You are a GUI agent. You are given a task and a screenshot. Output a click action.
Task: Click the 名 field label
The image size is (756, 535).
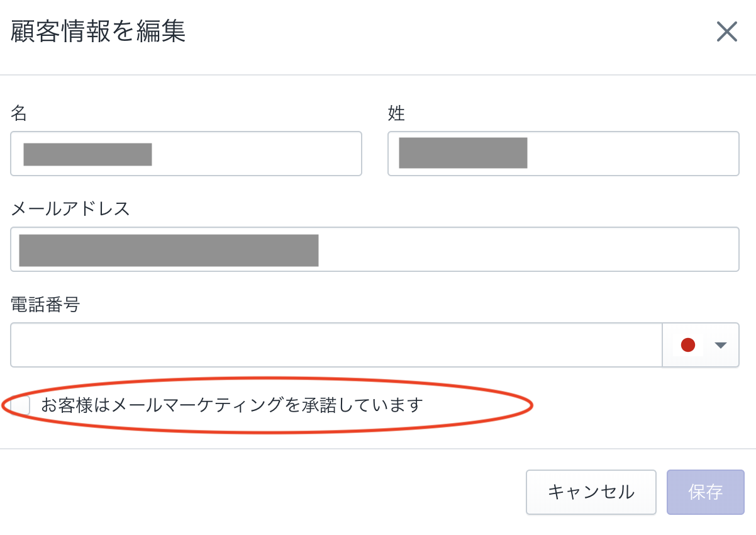19,114
